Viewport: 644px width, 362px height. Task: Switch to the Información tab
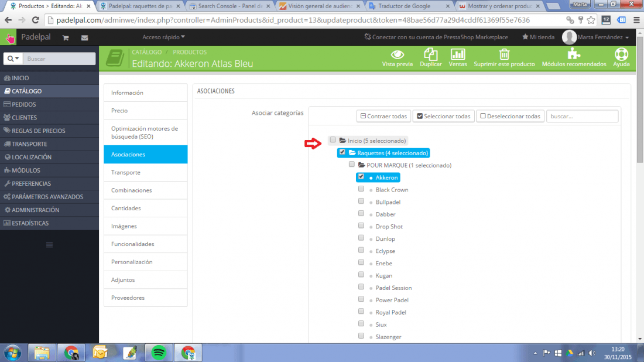(146, 93)
